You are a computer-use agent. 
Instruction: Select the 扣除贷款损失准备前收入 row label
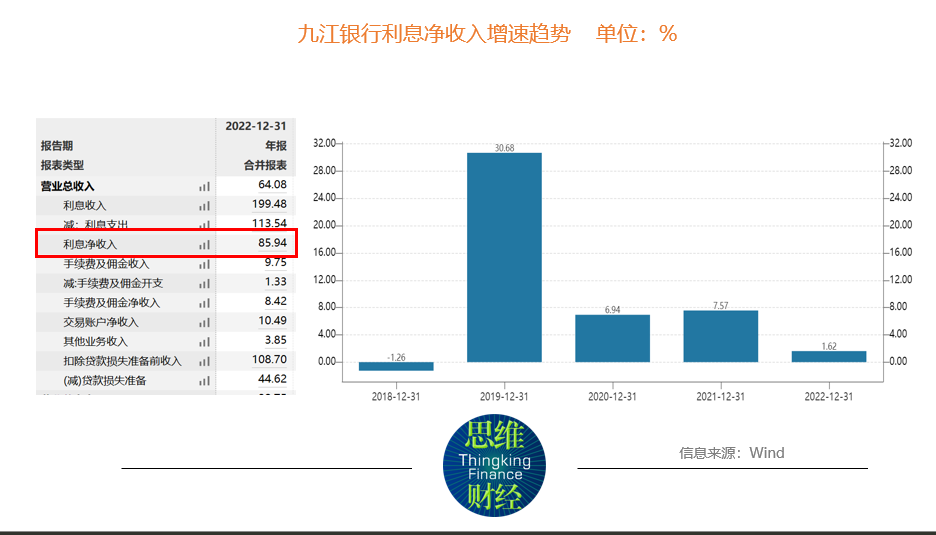click(x=122, y=361)
